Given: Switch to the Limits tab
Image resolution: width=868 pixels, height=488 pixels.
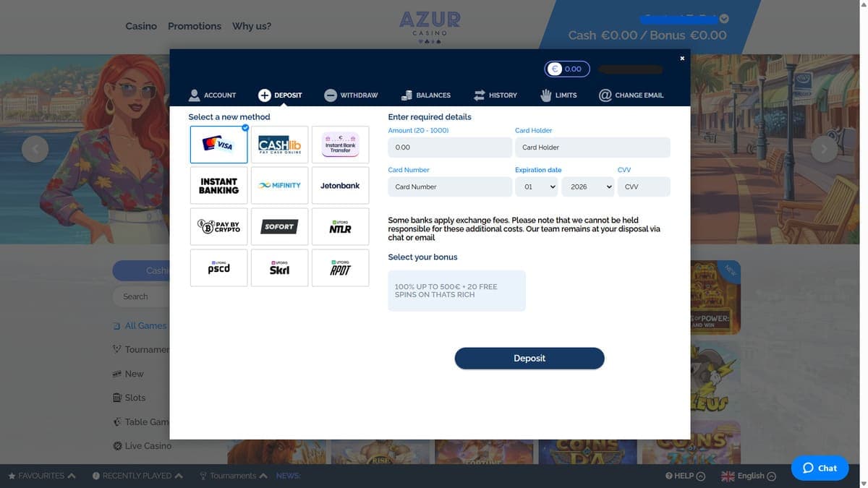Looking at the screenshot, I should coord(558,95).
